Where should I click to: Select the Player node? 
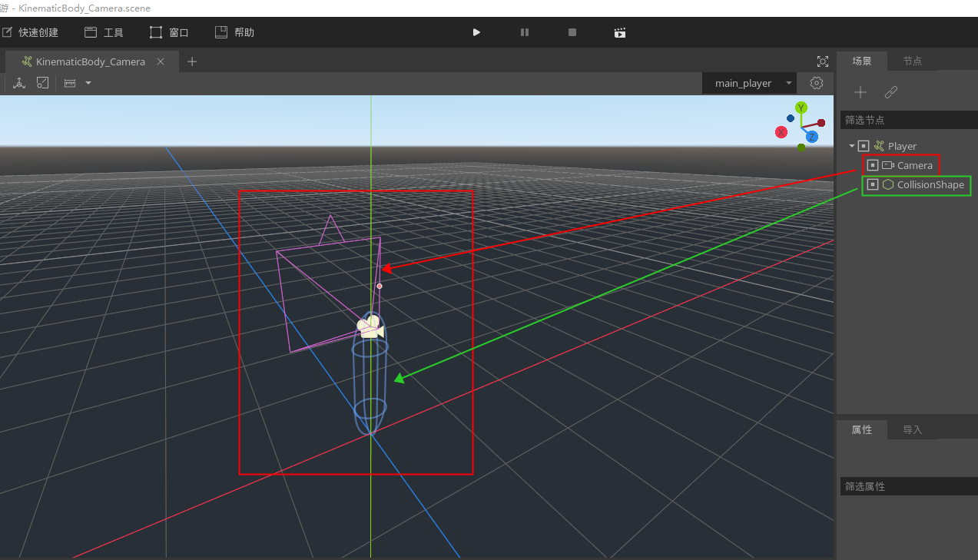pyautogui.click(x=902, y=146)
